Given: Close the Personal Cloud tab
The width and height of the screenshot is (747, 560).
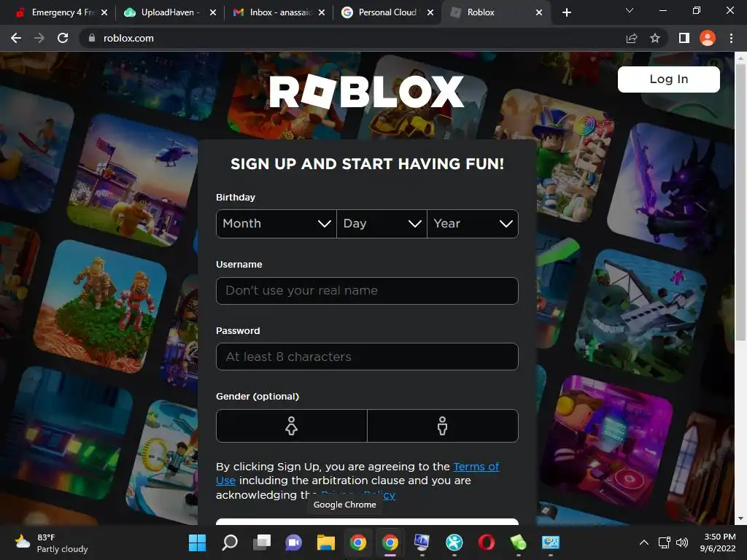Looking at the screenshot, I should point(430,12).
